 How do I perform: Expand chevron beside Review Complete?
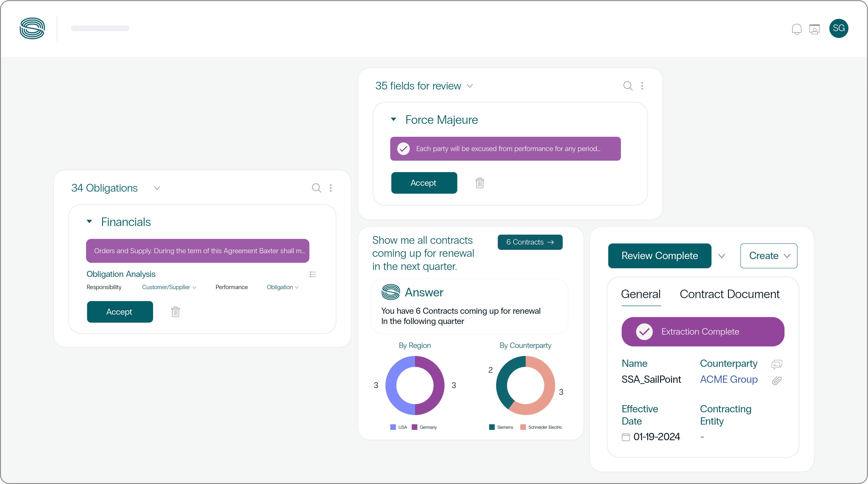(x=721, y=256)
